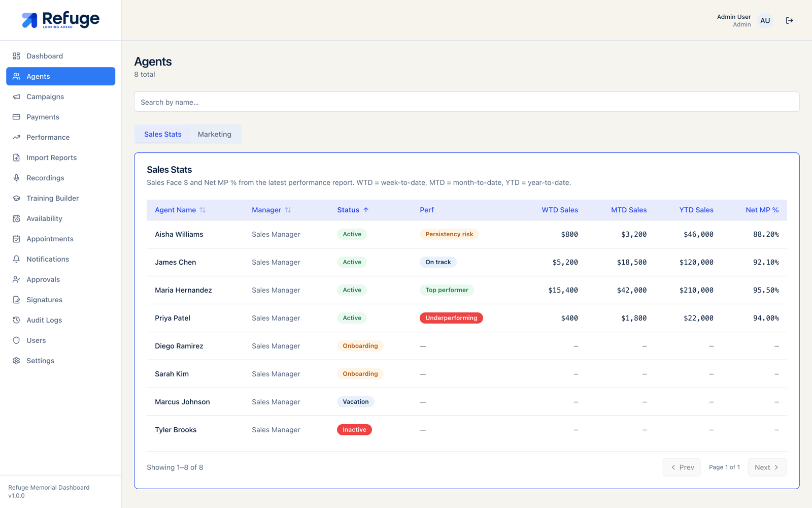
Task: Go to the Prev page
Action: tap(682, 467)
